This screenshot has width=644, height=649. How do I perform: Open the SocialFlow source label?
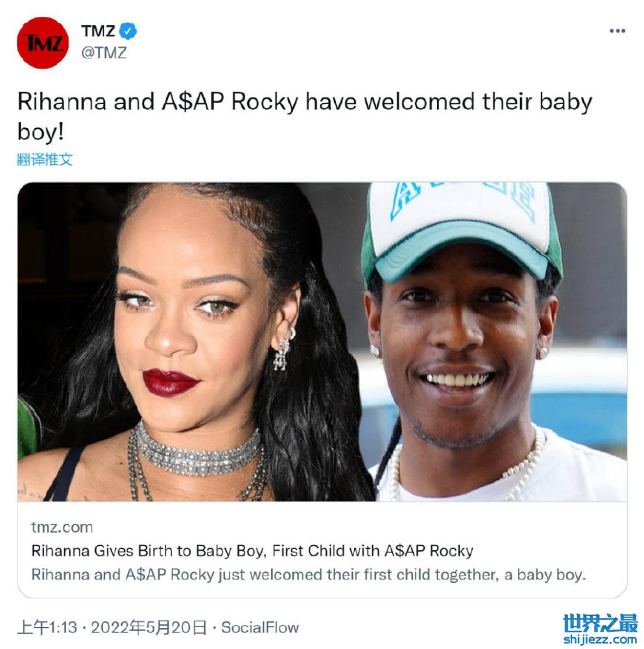[260, 628]
